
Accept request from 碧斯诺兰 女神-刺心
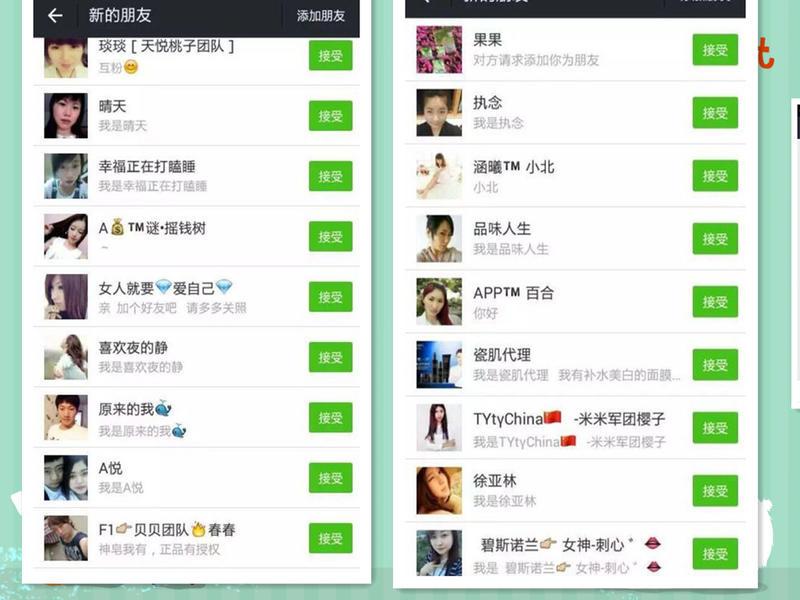[715, 554]
